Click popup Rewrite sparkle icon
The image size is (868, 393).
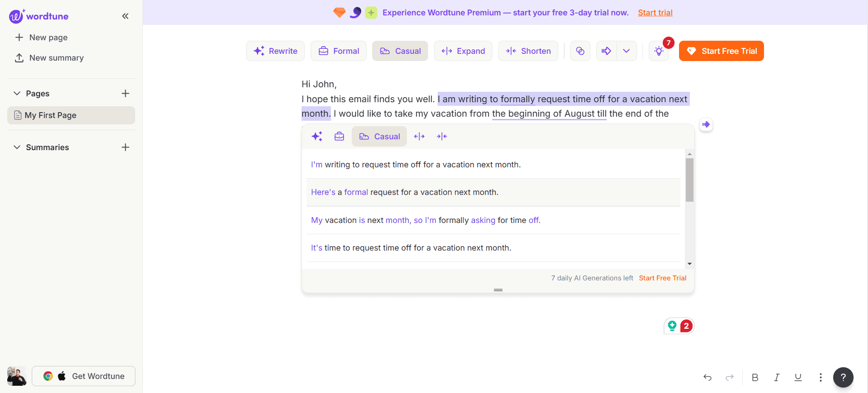[x=317, y=136]
